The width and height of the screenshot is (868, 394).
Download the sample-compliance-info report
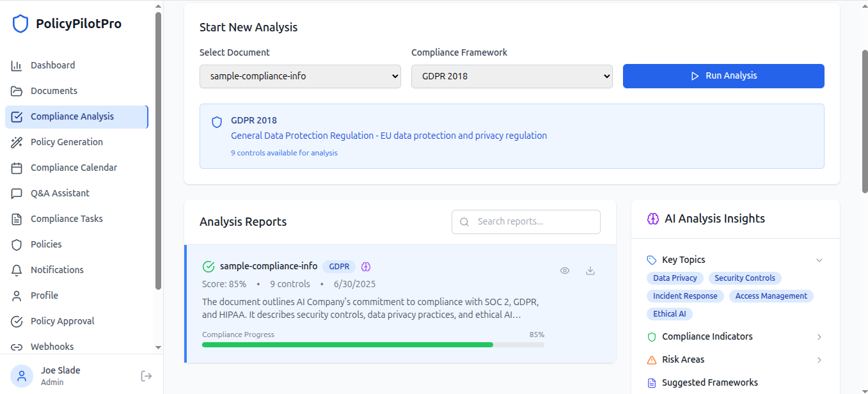coord(590,271)
